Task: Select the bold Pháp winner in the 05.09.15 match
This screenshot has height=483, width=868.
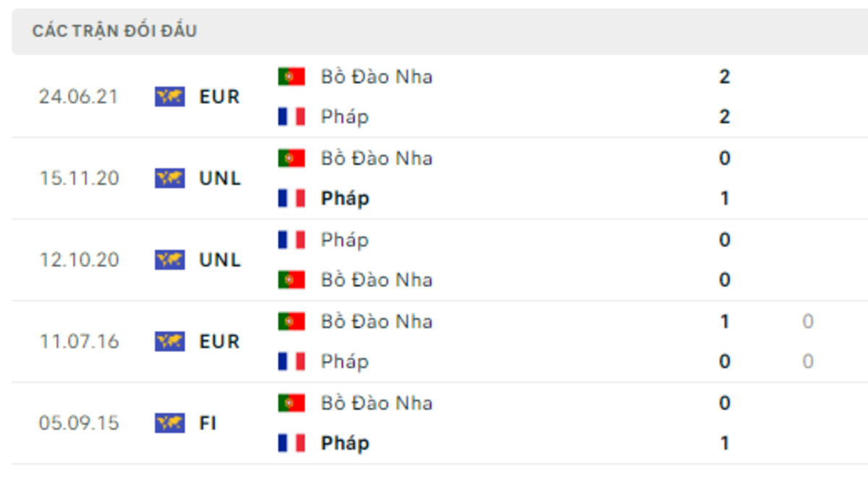Action: (345, 443)
